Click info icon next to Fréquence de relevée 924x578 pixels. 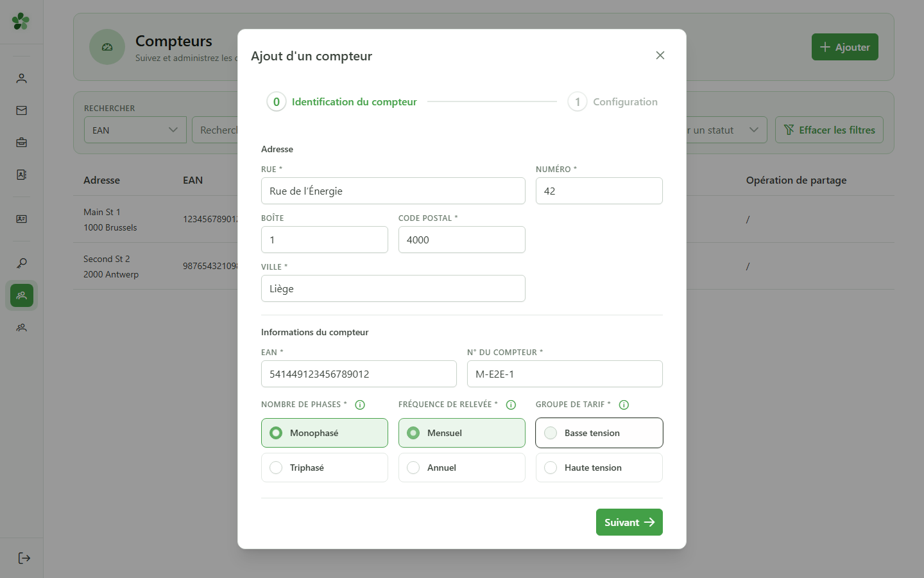click(x=511, y=405)
